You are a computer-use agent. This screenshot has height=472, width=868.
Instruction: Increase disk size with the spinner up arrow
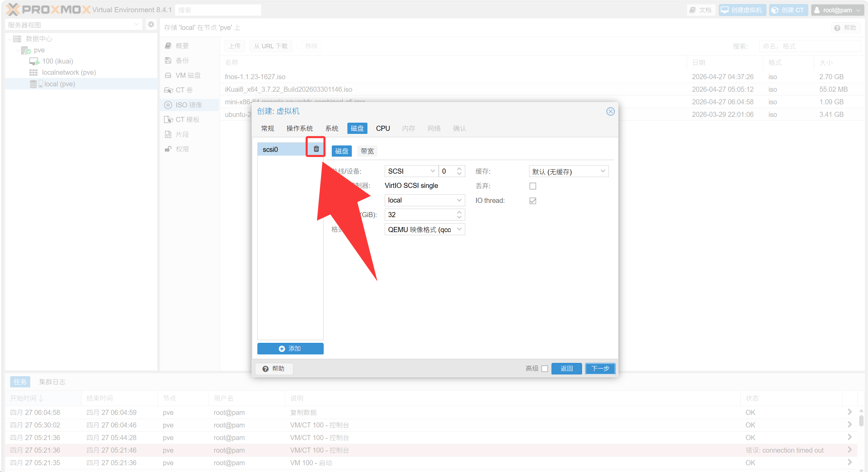point(459,212)
